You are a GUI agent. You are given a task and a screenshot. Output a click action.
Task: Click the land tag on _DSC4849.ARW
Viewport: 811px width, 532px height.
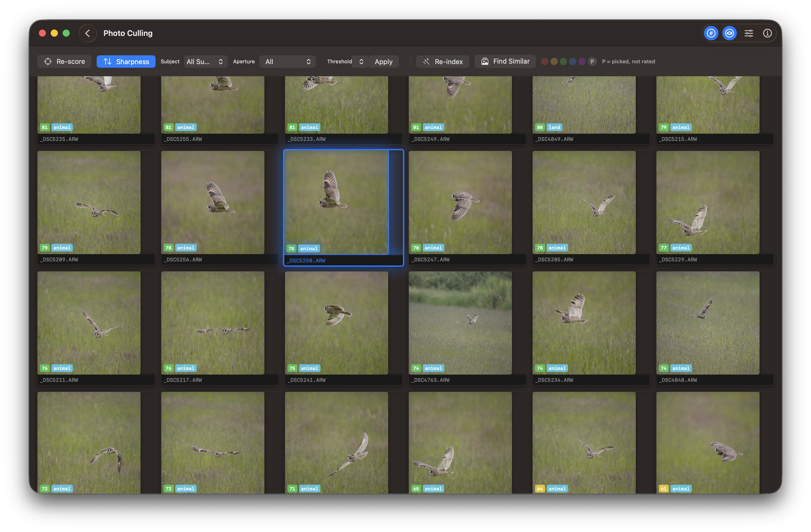(554, 127)
